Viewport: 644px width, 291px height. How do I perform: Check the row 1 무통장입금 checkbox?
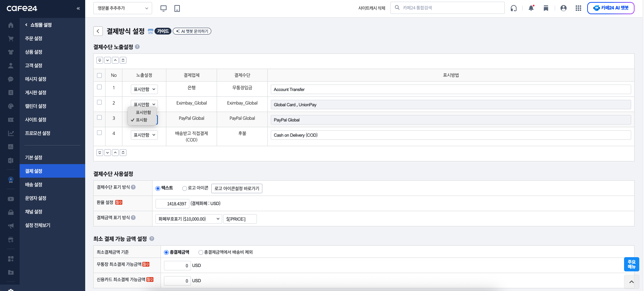99,87
